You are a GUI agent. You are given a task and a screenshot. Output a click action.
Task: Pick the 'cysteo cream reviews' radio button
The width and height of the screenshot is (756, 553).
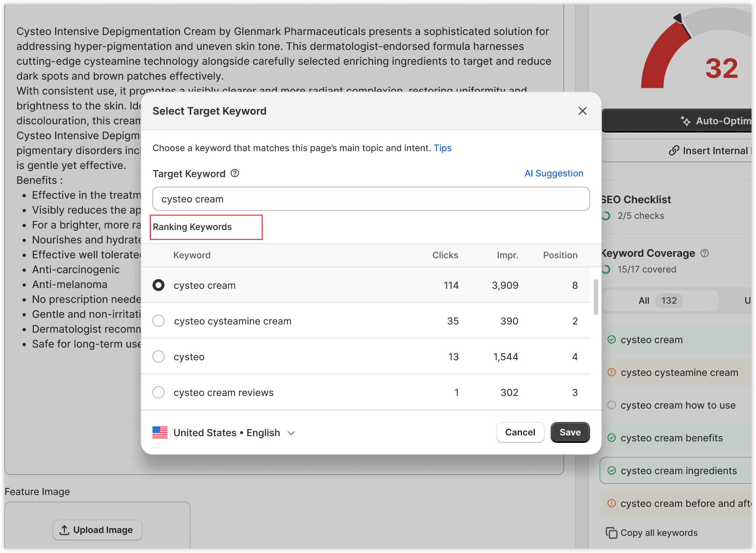[158, 392]
